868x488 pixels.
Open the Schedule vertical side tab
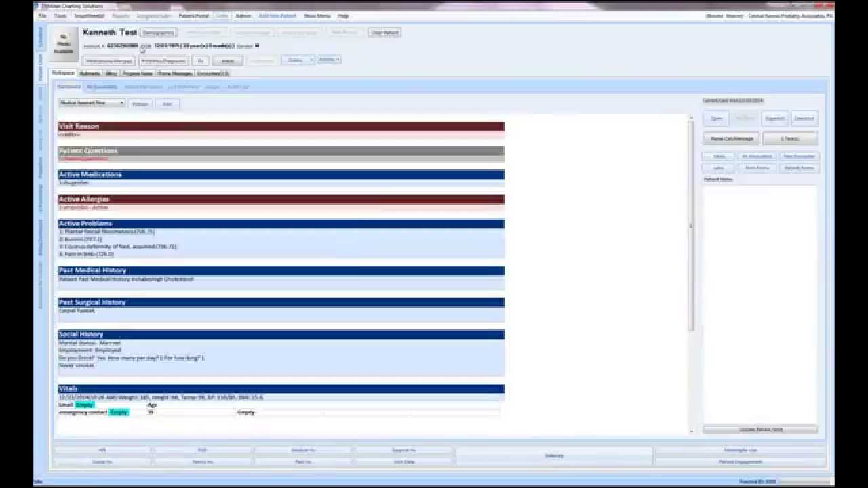click(x=41, y=39)
